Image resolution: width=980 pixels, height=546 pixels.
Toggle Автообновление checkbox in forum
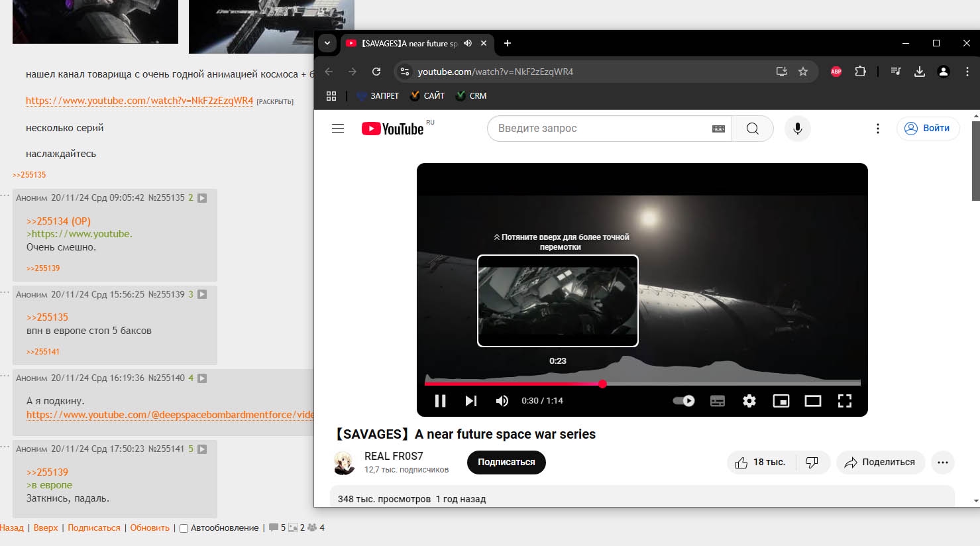[184, 529]
